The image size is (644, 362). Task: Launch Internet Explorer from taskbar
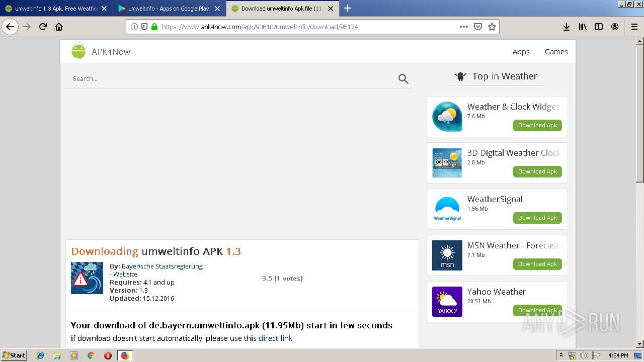coord(40,355)
